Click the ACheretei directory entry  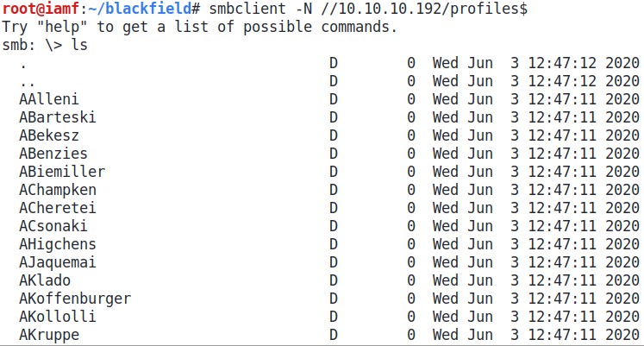(x=57, y=208)
